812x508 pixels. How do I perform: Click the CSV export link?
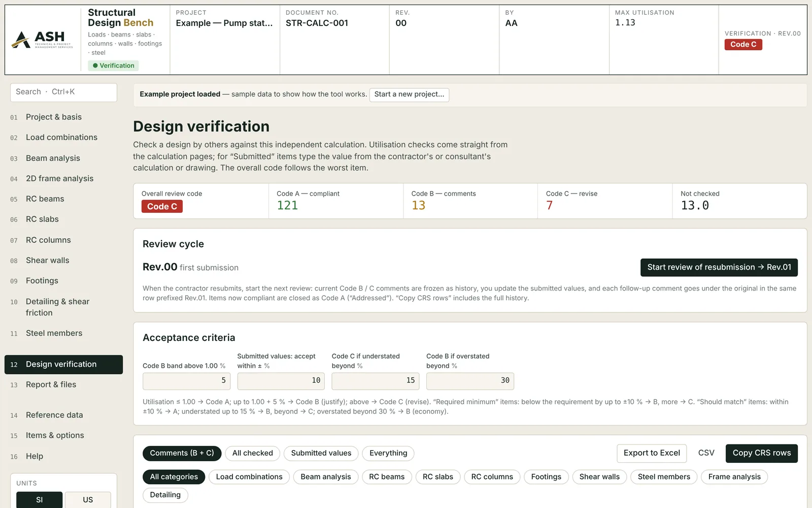click(706, 453)
